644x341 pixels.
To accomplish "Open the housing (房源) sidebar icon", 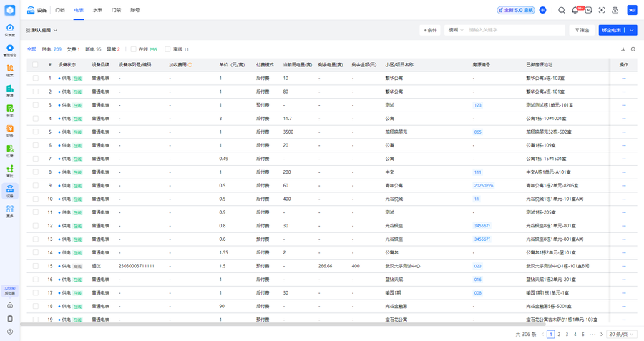I will click(10, 91).
